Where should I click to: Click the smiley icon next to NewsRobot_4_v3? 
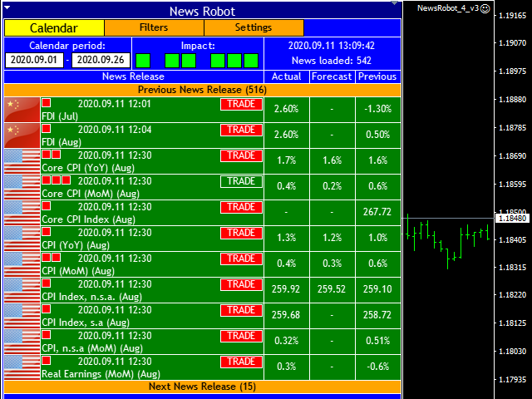point(485,8)
